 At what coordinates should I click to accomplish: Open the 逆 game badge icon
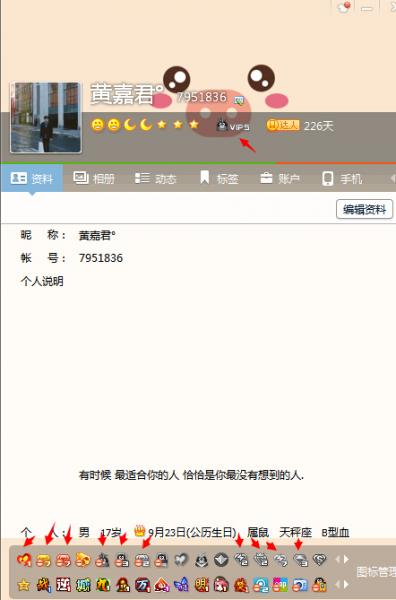tap(64, 585)
